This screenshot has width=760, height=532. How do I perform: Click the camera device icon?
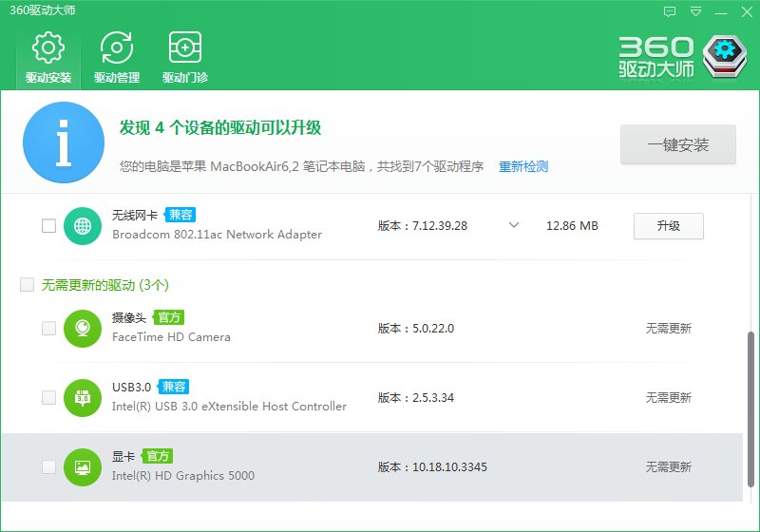[83, 329]
